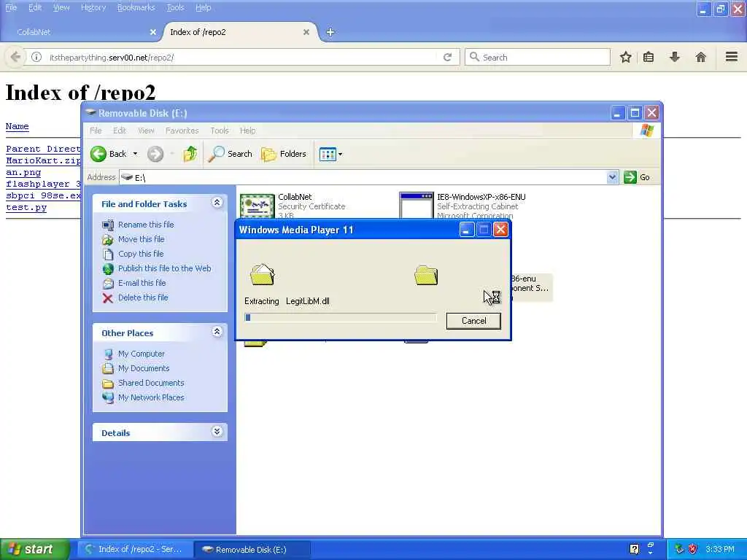Close the CollabNet tab

(x=153, y=32)
